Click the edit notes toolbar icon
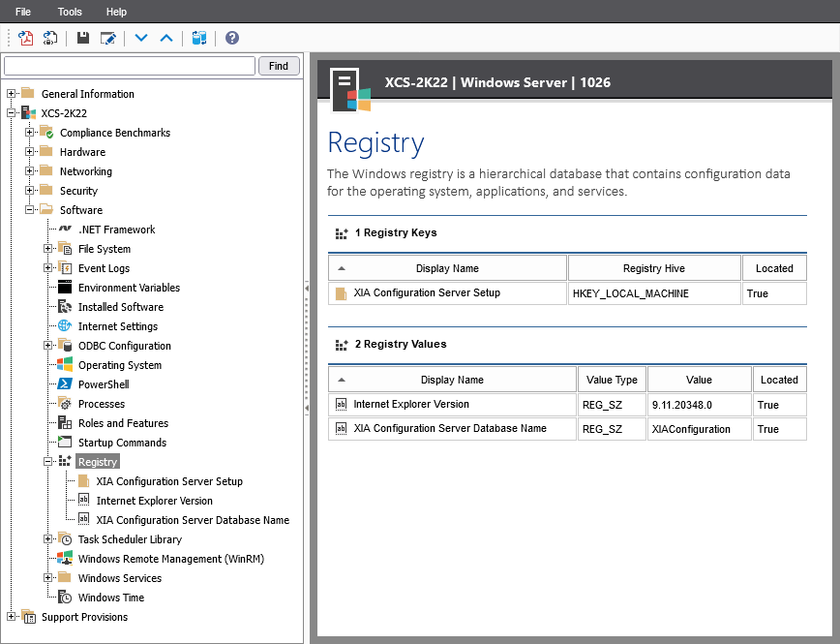The height and width of the screenshot is (644, 840). (108, 38)
